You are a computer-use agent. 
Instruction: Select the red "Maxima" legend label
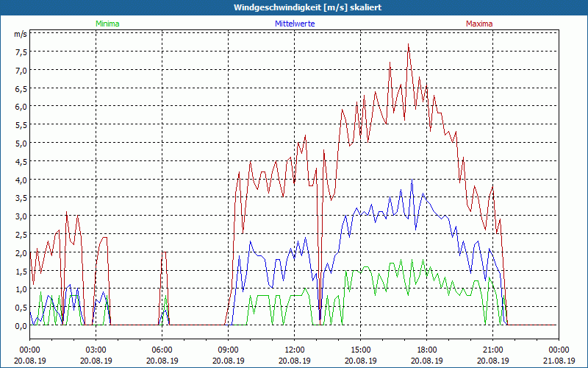coord(479,24)
